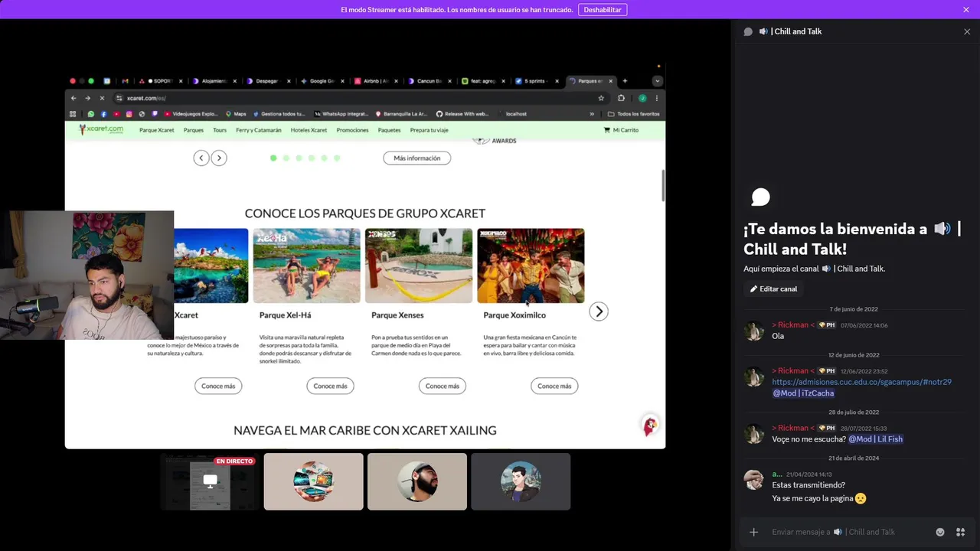Go to previous slide with left arrow
Viewport: 980px width, 551px height.
(x=201, y=158)
